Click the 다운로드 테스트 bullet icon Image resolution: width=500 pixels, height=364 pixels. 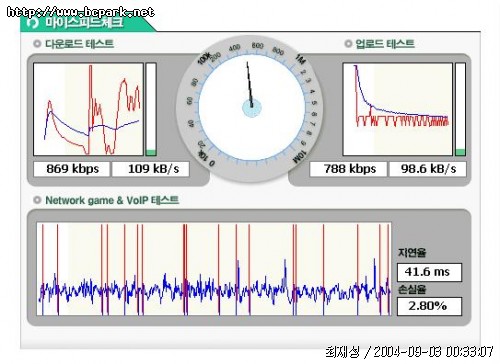point(37,44)
